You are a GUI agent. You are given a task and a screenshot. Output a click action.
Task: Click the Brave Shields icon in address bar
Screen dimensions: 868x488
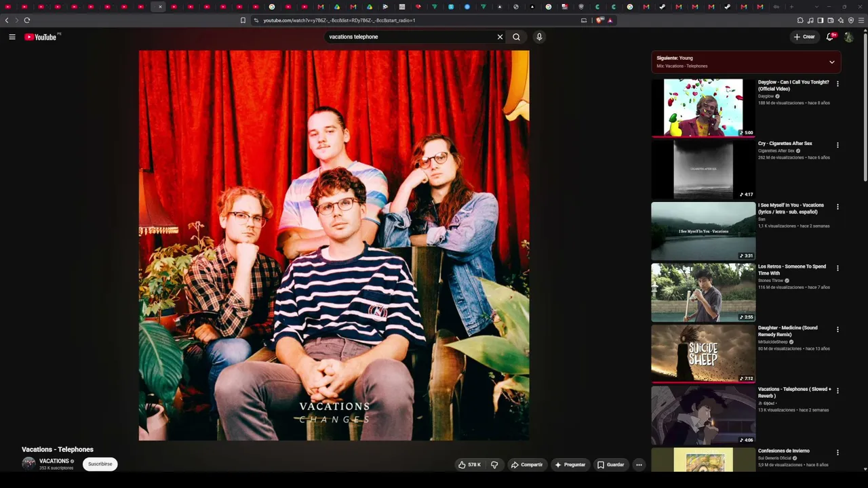pos(599,20)
